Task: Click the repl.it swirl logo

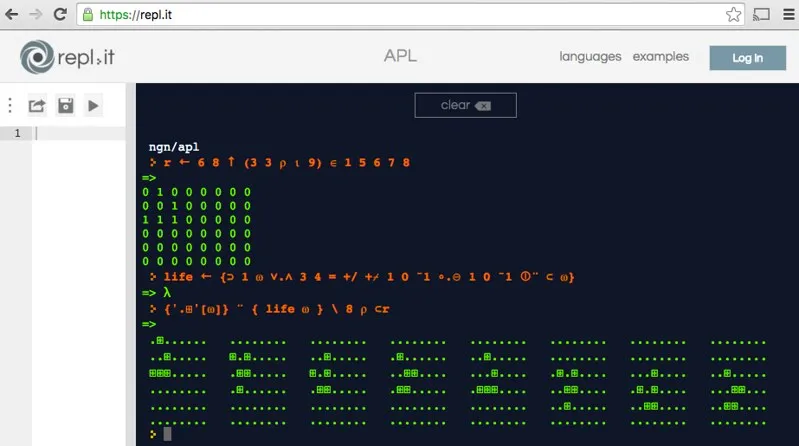Action: tap(37, 57)
